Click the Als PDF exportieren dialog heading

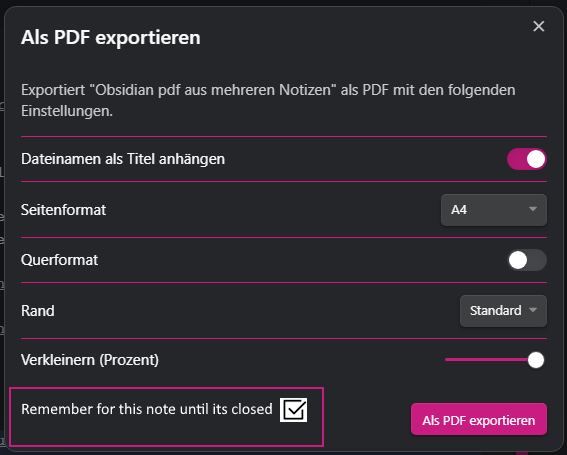[111, 38]
